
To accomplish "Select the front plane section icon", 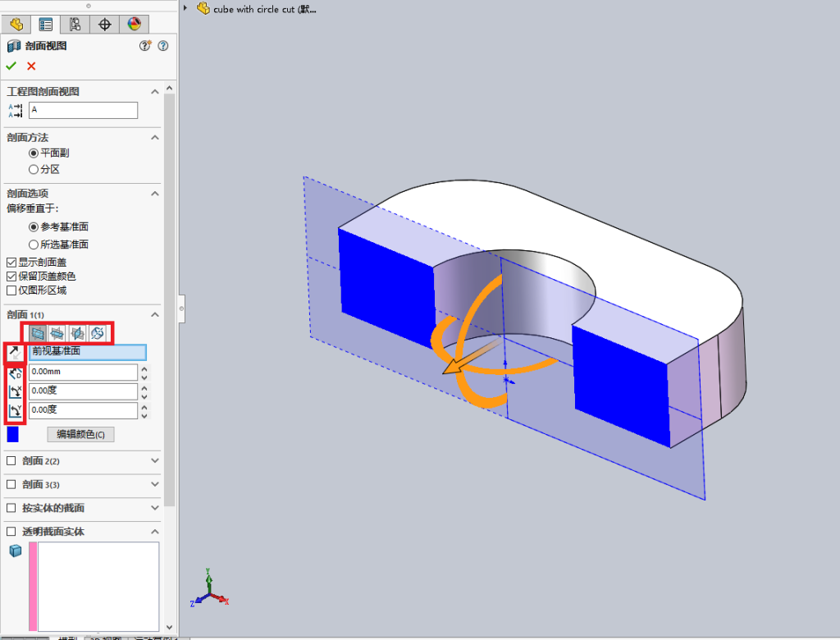I will tap(38, 333).
